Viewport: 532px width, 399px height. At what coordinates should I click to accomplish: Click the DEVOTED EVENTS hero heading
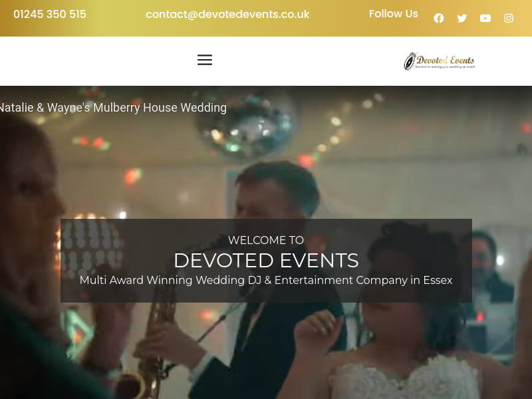click(x=266, y=260)
